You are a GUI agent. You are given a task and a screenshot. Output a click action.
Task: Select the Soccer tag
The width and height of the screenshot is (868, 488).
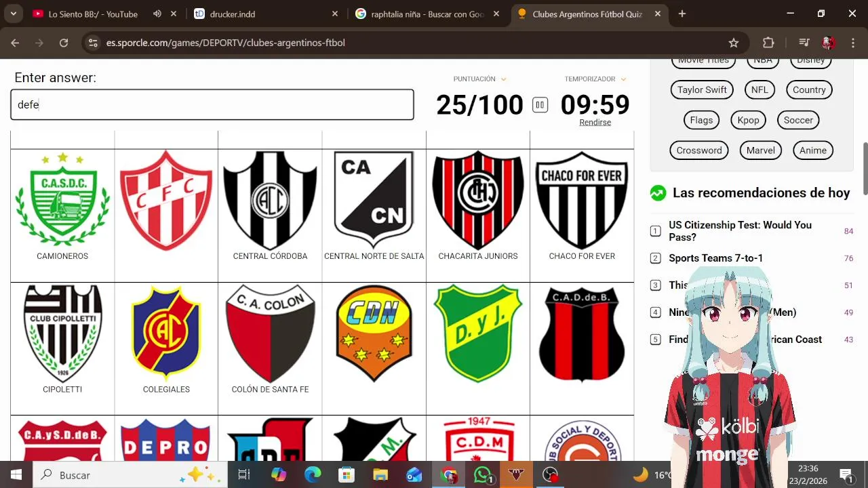798,120
